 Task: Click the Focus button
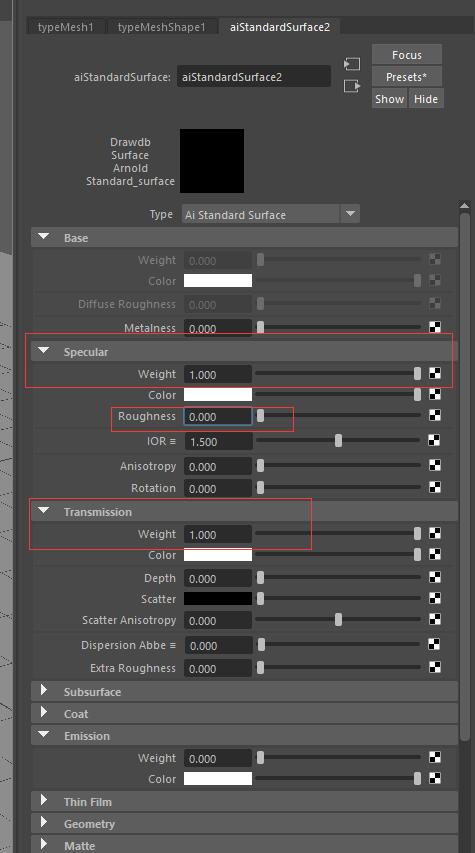click(406, 55)
